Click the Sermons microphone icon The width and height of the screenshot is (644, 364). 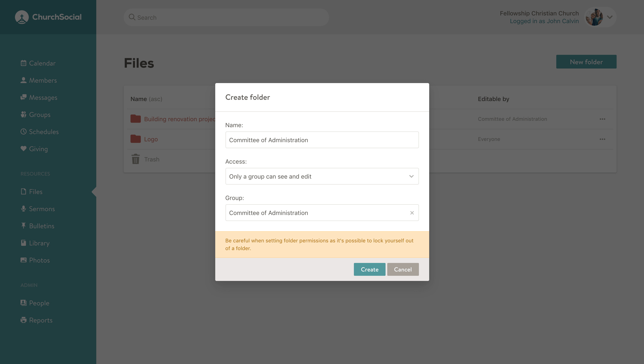point(24,209)
